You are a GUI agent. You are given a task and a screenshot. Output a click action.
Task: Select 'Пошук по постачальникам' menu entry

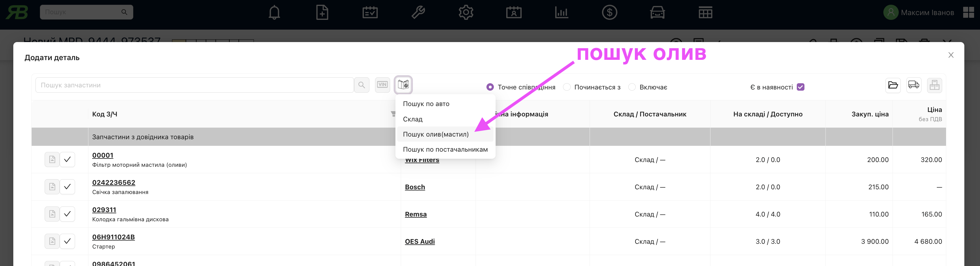445,149
